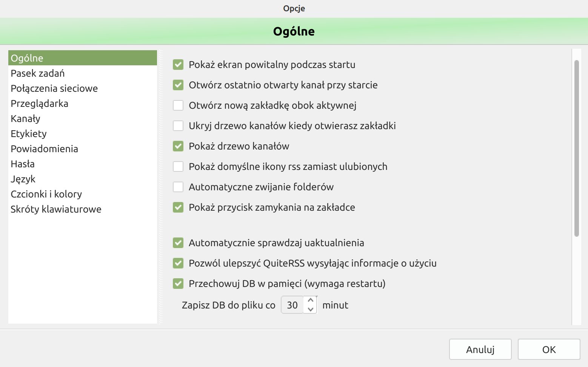The width and height of the screenshot is (588, 367).
Task: Enable 'Automatyczne zwijanie folderów' option
Action: tap(178, 187)
